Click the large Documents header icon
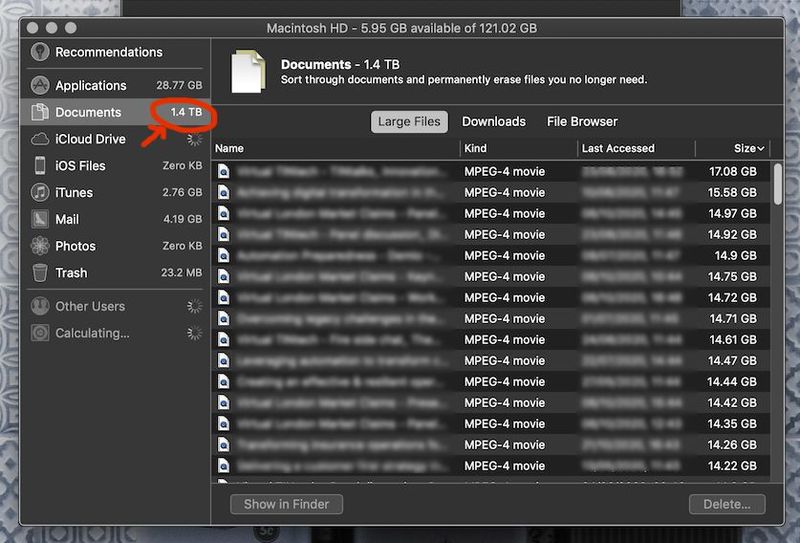 coord(248,71)
